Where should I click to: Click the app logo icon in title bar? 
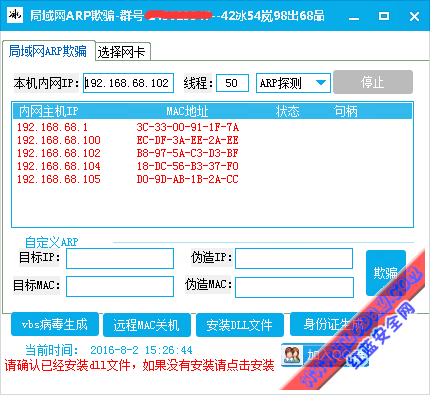point(15,15)
